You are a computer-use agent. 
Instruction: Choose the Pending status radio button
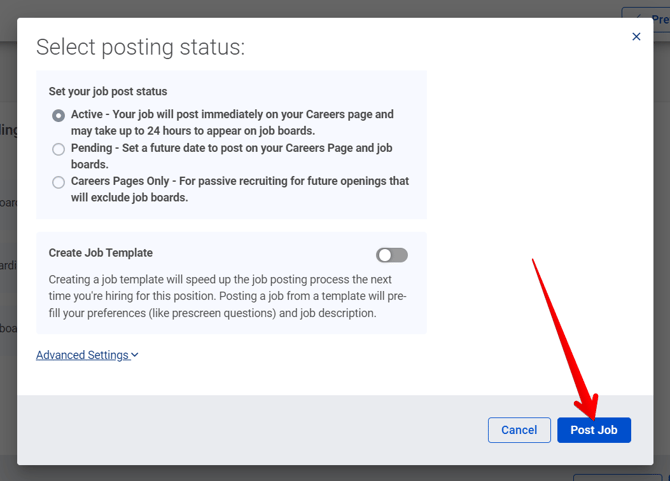(59, 149)
